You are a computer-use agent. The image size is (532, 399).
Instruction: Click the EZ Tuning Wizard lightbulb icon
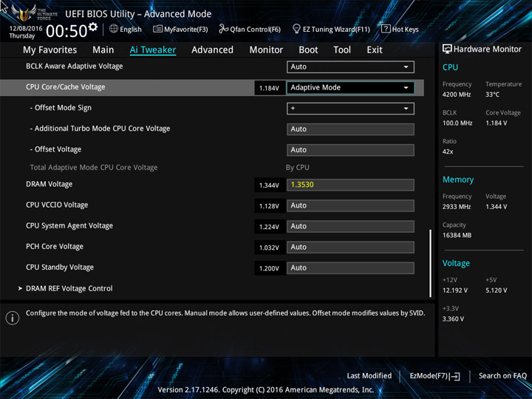[296, 29]
